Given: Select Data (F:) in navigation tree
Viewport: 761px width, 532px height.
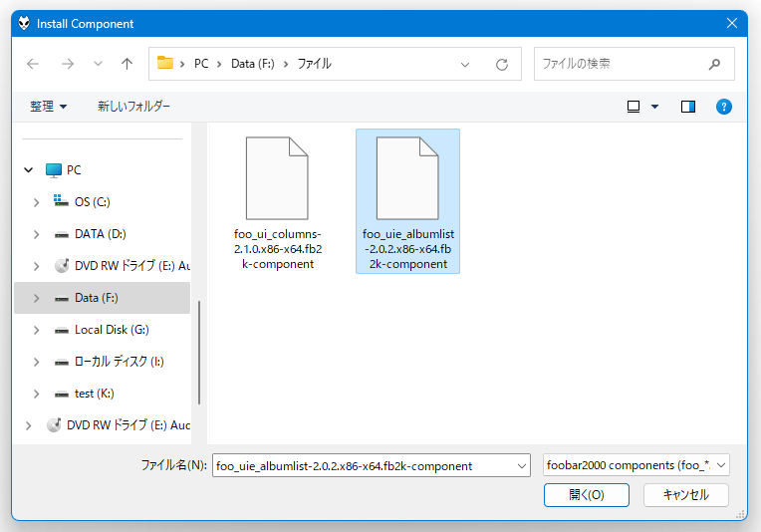Looking at the screenshot, I should (x=96, y=298).
